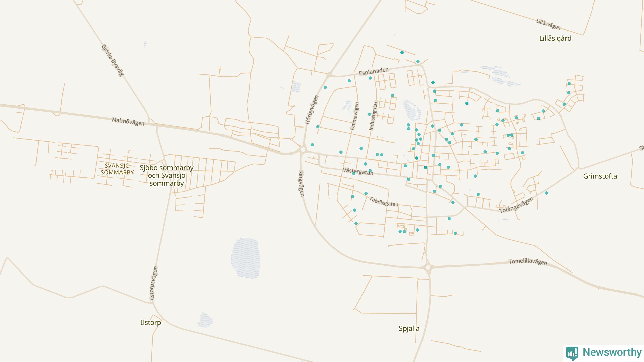Click the Hörbyvägen road label
Viewport: 644px width, 362px height.
(312, 110)
